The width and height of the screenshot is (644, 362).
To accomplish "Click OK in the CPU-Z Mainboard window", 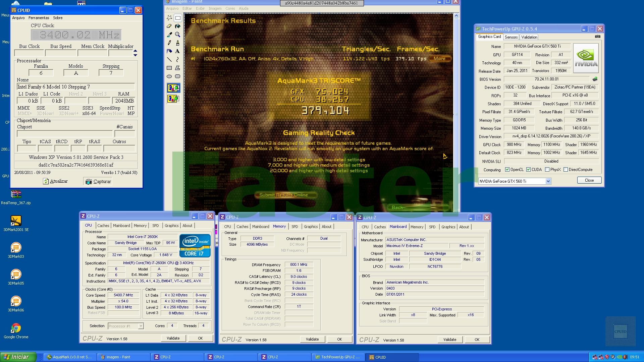I will [477, 340].
